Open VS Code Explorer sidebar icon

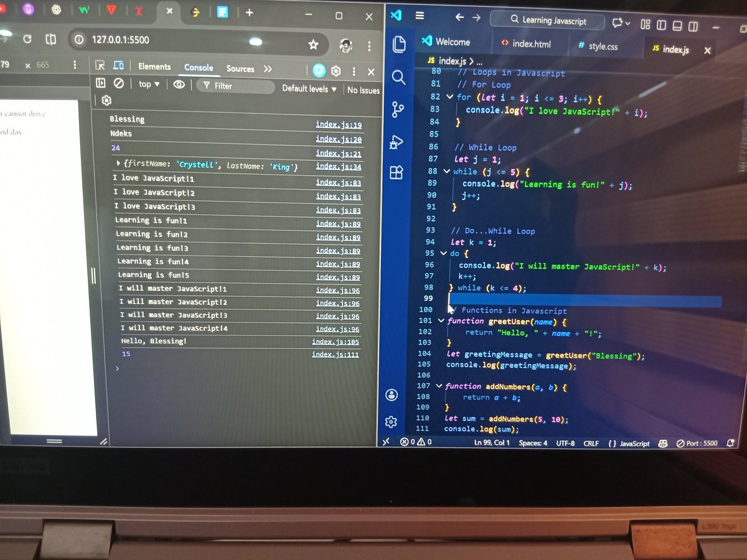399,44
